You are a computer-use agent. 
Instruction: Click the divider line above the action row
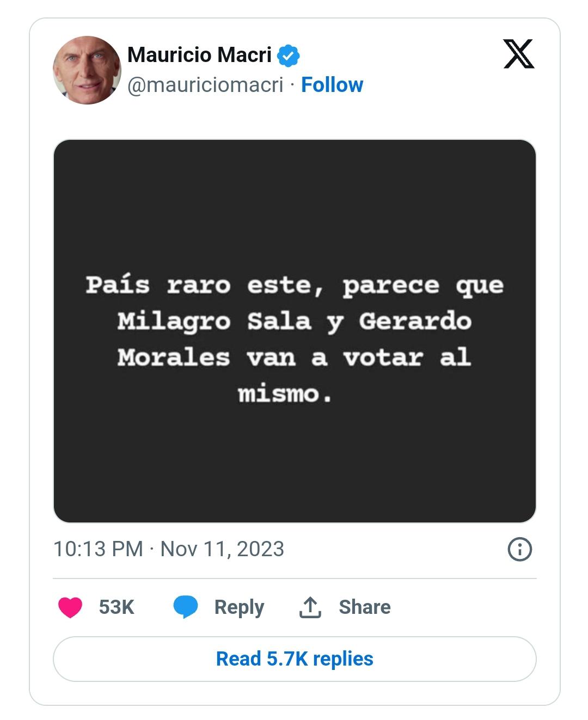point(294,576)
